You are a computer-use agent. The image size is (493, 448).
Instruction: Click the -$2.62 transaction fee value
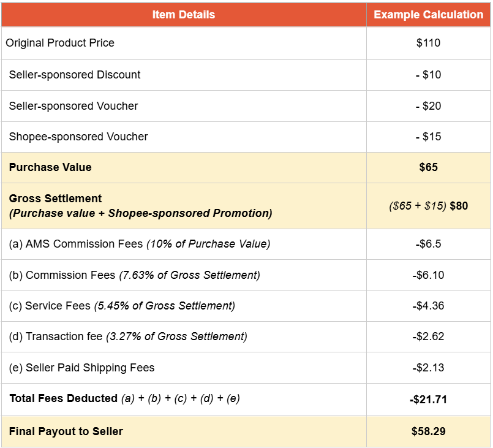[428, 336]
